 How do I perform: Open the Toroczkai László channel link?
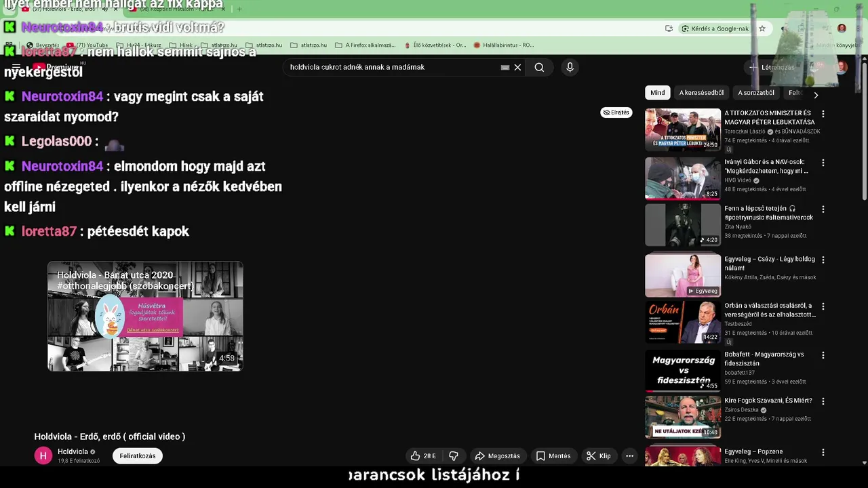pyautogui.click(x=745, y=131)
